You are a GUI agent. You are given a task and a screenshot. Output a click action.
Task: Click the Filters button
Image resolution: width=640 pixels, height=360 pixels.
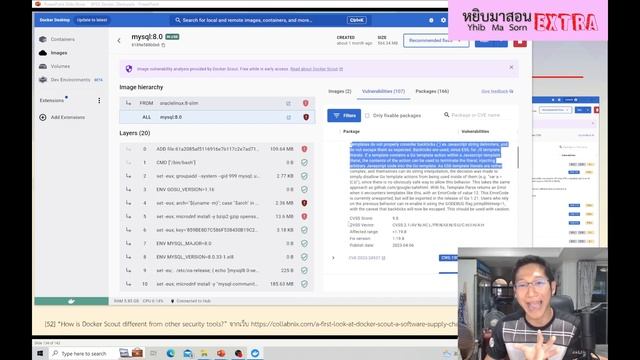click(344, 116)
